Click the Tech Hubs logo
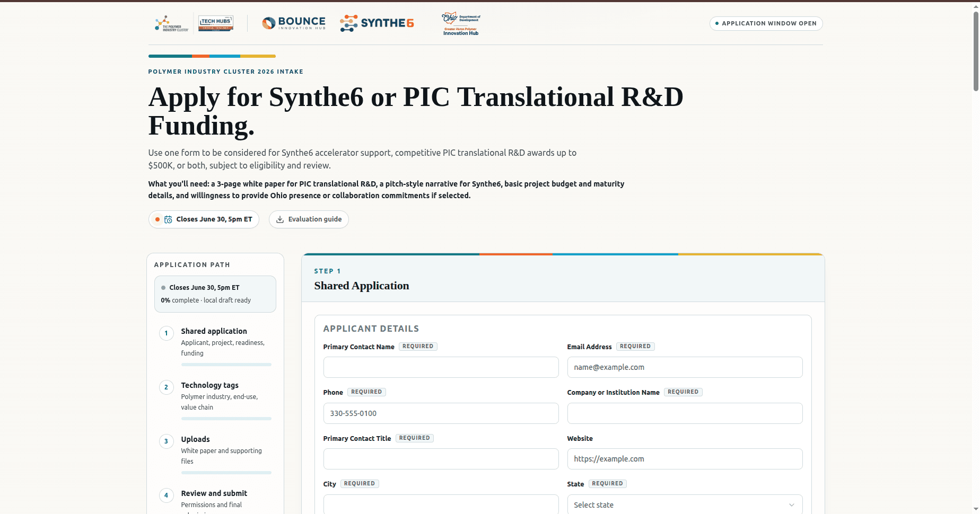 pyautogui.click(x=216, y=23)
